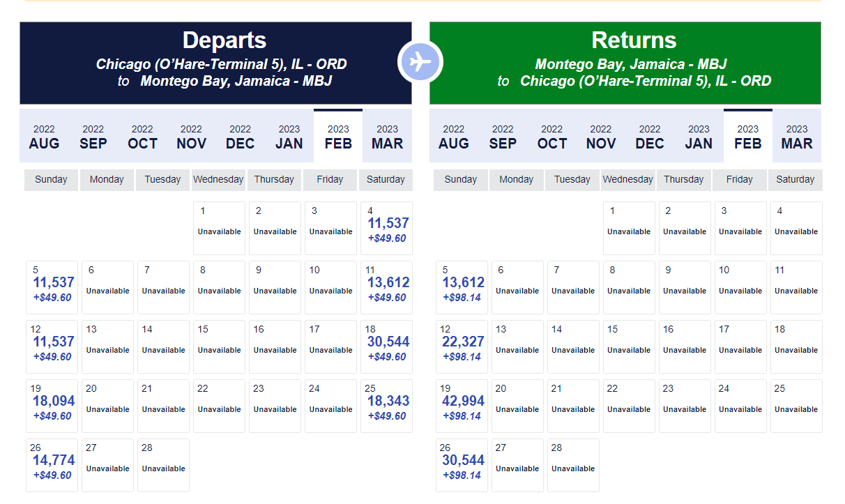Choose DEC 2022 tab under Returns
This screenshot has height=504, width=845.
click(650, 137)
